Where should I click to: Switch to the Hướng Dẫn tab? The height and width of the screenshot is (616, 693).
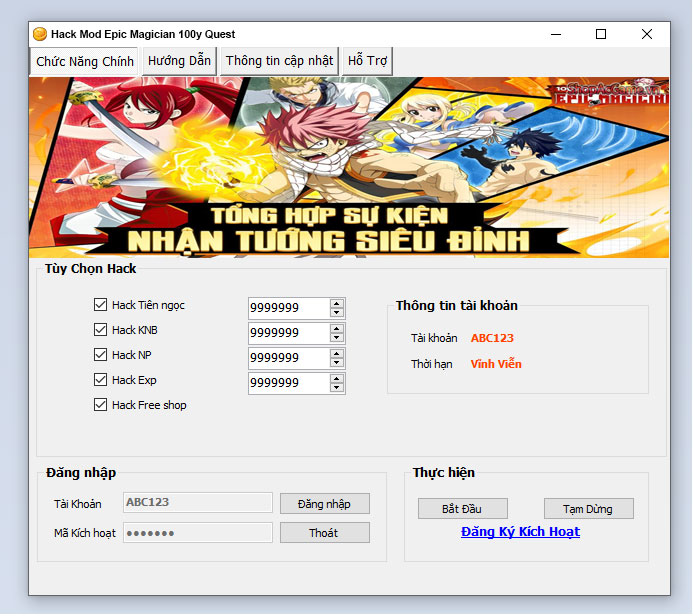click(x=179, y=61)
